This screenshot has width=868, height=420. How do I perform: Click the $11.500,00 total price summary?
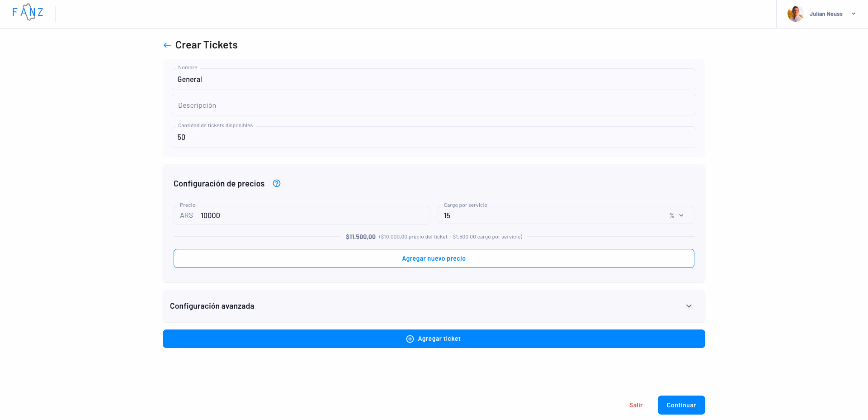360,237
